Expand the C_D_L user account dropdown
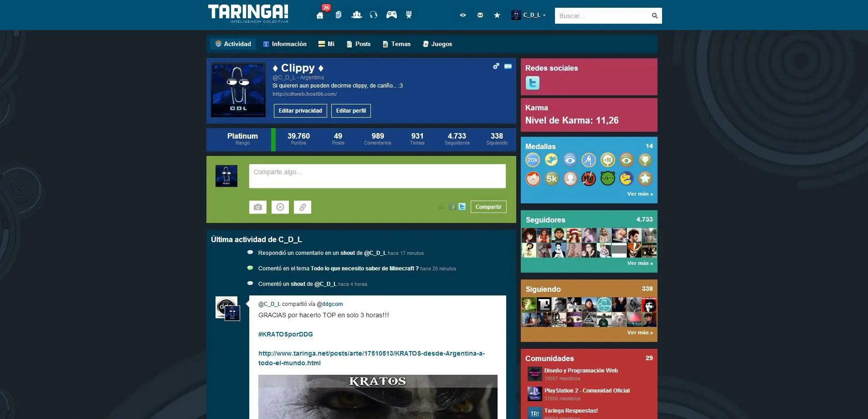The width and height of the screenshot is (868, 419). tap(529, 15)
